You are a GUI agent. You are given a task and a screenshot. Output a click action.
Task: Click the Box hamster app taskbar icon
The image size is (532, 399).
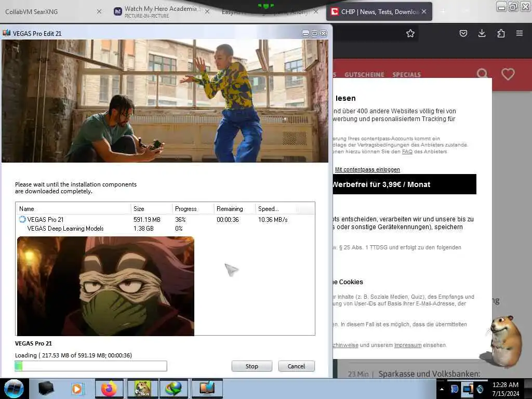click(x=142, y=389)
